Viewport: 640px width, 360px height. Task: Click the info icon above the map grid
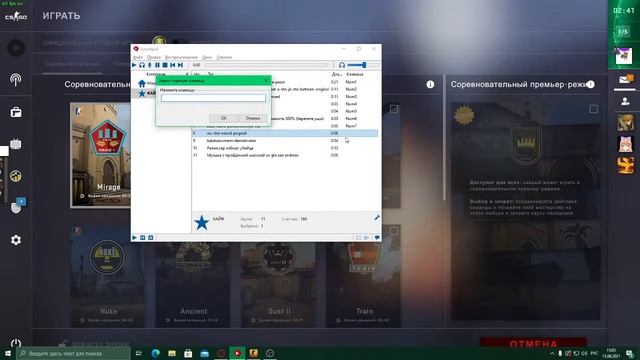click(430, 84)
